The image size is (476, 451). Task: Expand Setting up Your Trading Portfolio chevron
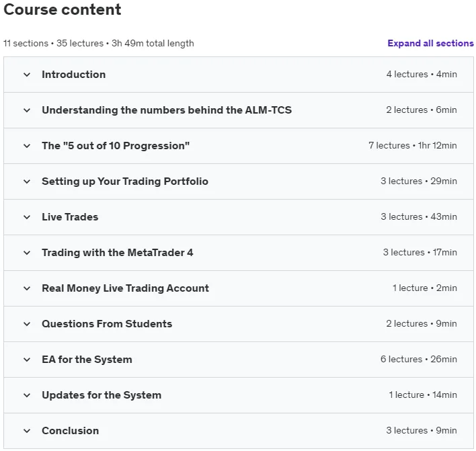(27, 181)
